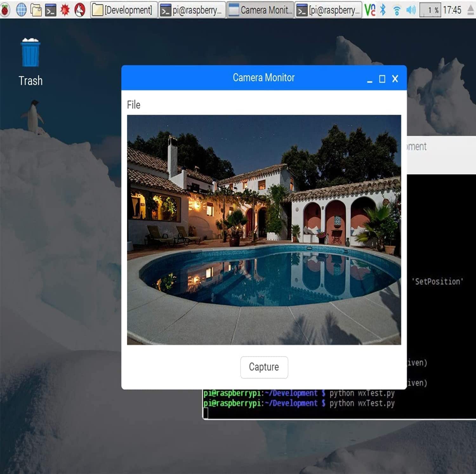This screenshot has width=476, height=474.
Task: Open the volume speaker control
Action: [x=411, y=10]
